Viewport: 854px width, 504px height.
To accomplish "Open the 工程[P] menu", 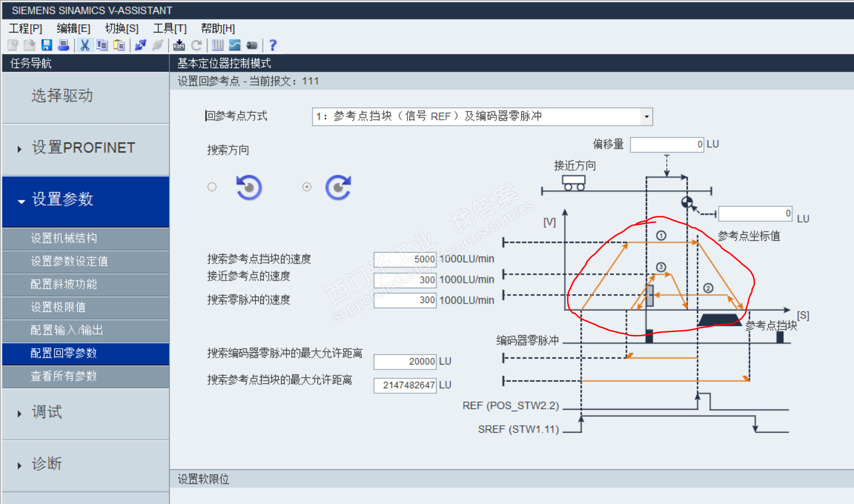I will (x=26, y=28).
